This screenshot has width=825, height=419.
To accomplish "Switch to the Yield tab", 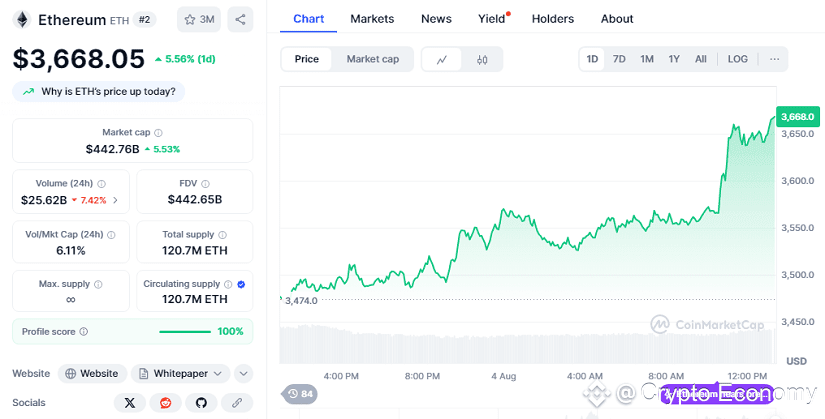I will (x=492, y=19).
